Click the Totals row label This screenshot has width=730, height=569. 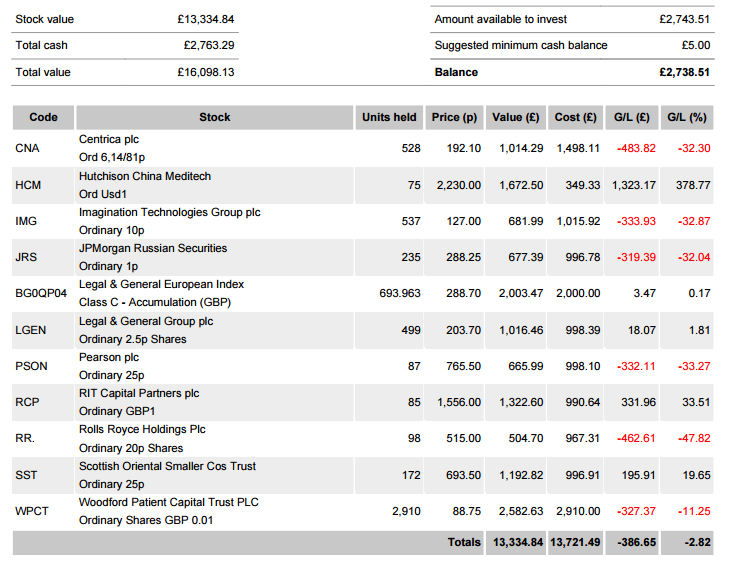[x=464, y=542]
